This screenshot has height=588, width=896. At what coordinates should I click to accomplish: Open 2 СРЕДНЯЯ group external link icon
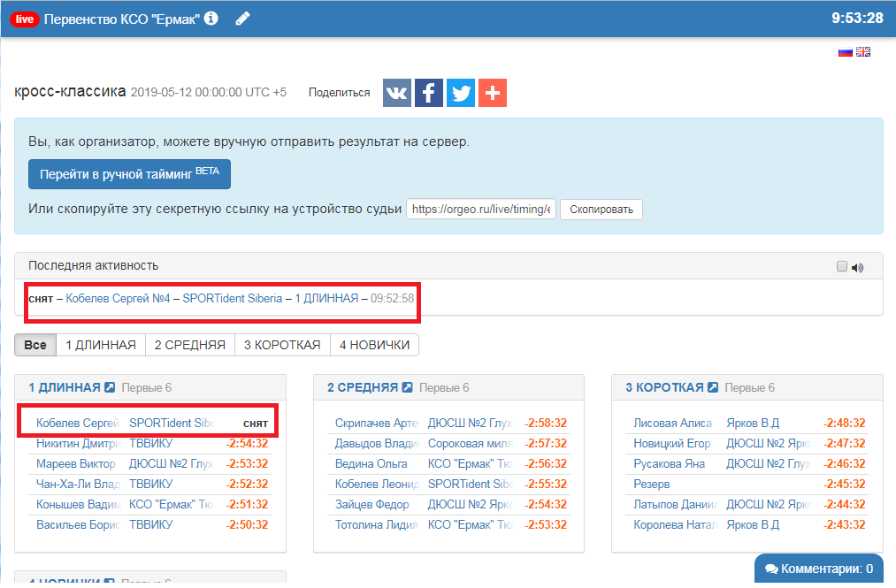tap(408, 387)
